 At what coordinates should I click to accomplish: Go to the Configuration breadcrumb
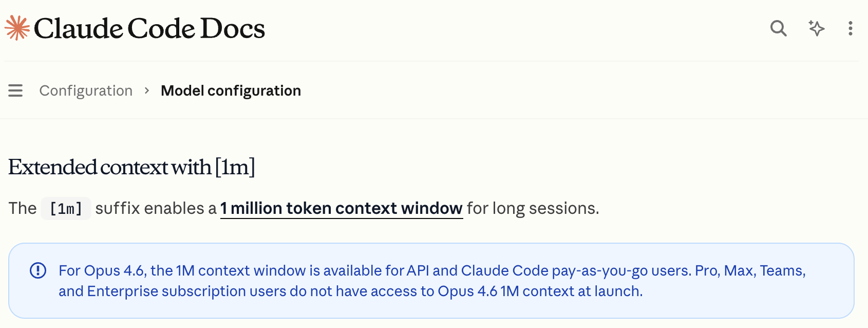point(86,90)
